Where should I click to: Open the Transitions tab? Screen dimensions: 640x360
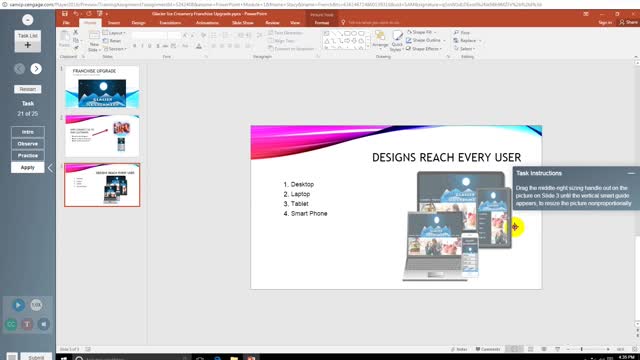(x=170, y=23)
